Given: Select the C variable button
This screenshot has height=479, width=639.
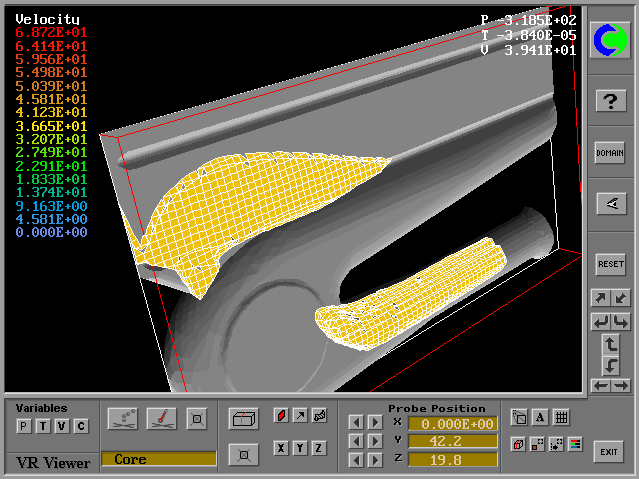Looking at the screenshot, I should coord(81,427).
